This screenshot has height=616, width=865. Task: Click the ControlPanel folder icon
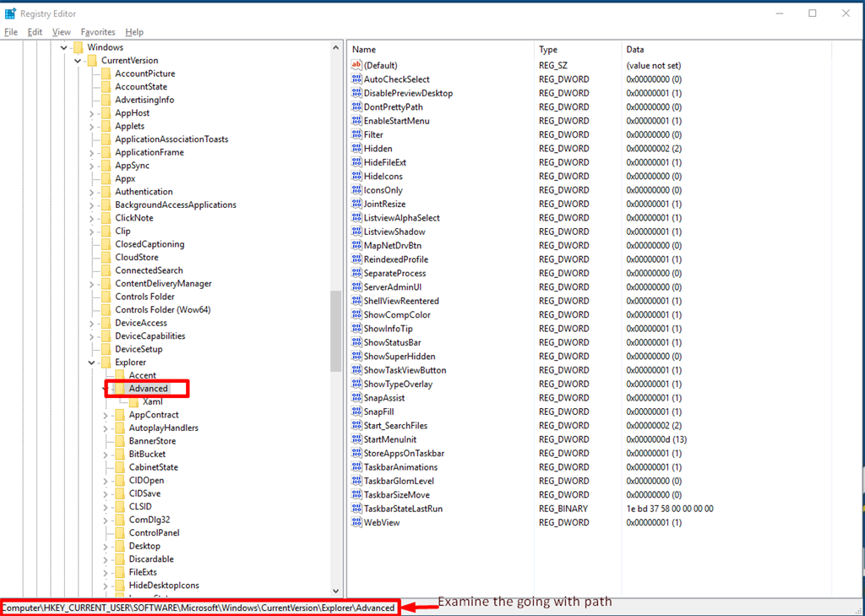[x=120, y=532]
